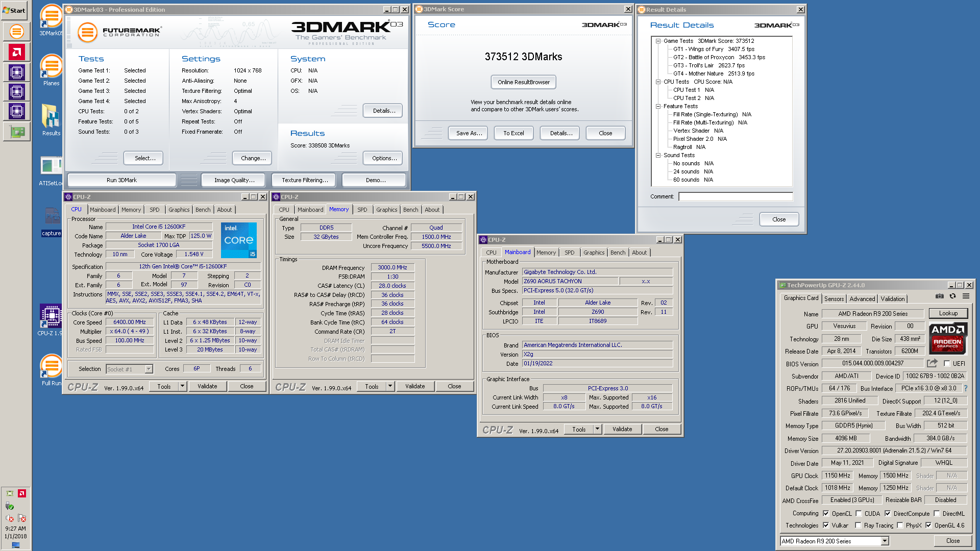
Task: Click the Lookup button in GPU-Z
Action: tap(948, 313)
